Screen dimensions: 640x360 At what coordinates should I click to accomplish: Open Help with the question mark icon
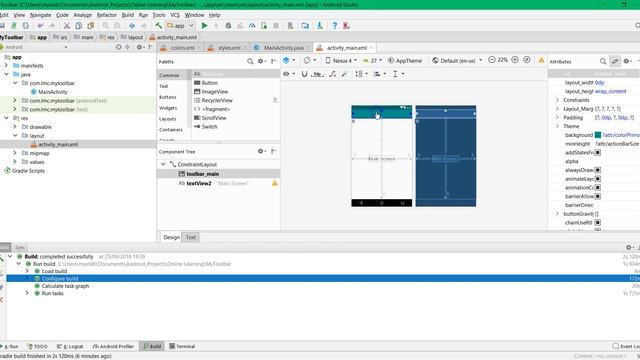coord(334,26)
